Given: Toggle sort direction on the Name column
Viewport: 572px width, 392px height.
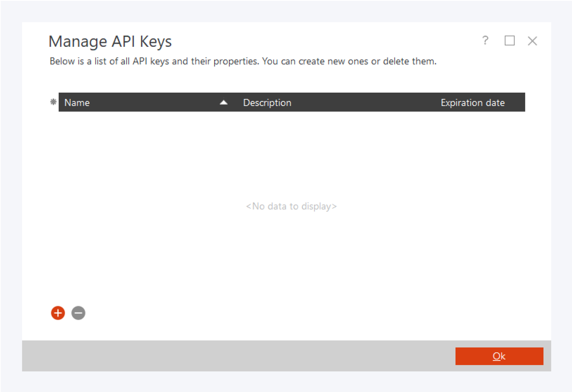Looking at the screenshot, I should tap(77, 103).
